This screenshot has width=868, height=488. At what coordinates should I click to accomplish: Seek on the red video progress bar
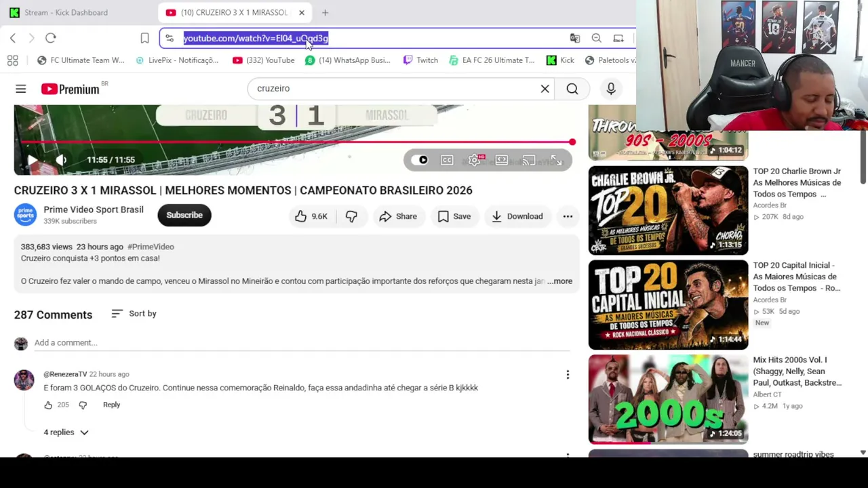coord(296,142)
